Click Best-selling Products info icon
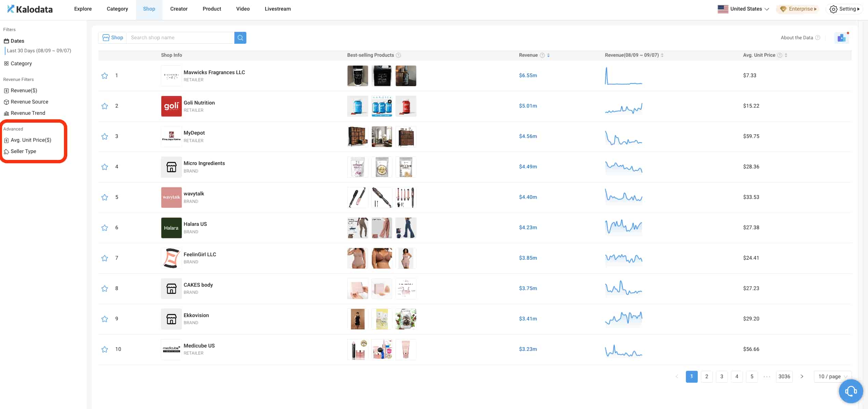Viewport: 868px width, 409px height. [398, 55]
